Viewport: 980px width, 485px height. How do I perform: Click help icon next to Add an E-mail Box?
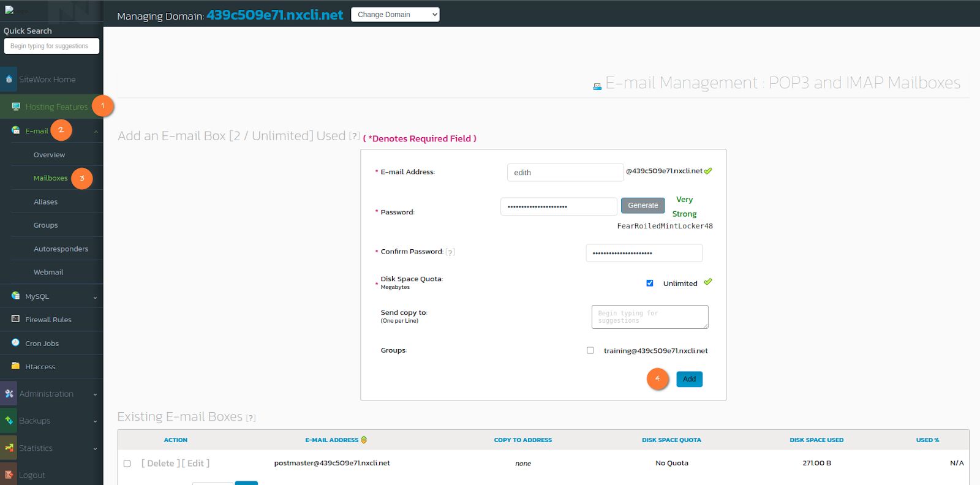(x=354, y=136)
